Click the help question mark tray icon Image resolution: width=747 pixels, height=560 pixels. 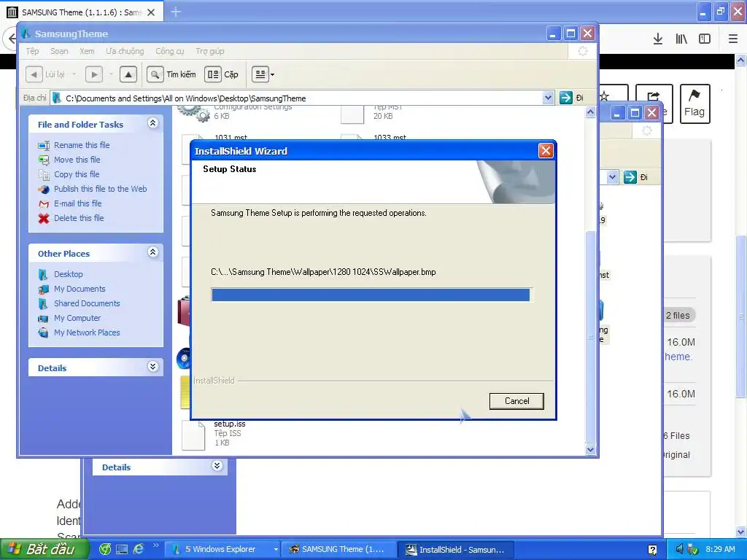pyautogui.click(x=653, y=550)
